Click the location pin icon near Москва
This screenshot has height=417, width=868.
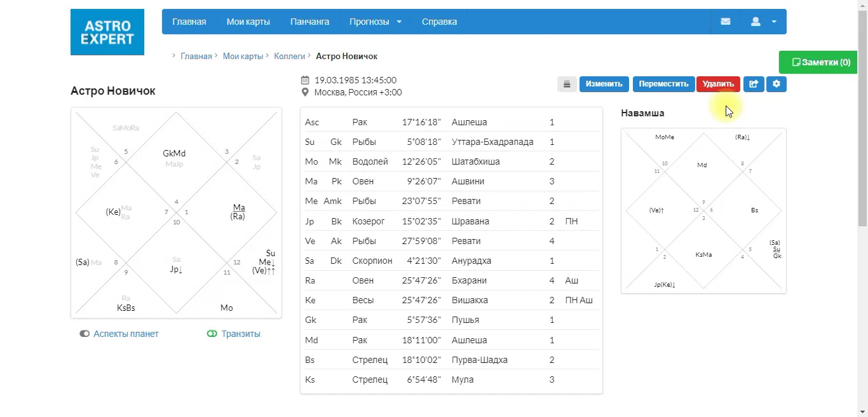305,92
